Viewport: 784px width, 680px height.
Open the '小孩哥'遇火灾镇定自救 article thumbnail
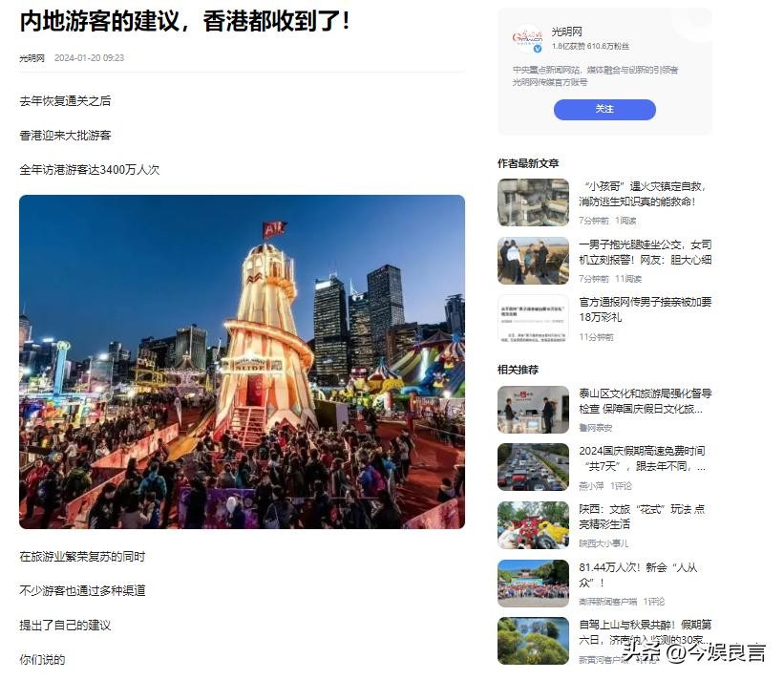533,202
